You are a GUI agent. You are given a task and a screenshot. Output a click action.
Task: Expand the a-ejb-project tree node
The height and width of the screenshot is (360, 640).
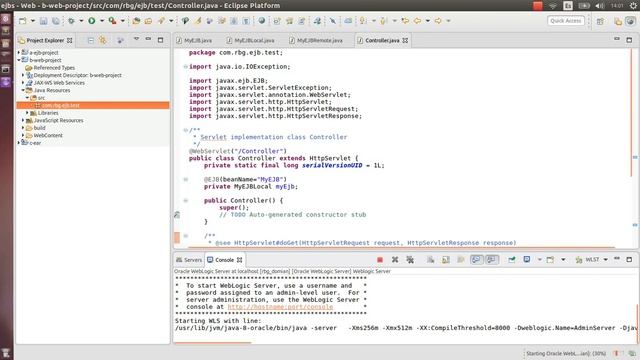tap(19, 53)
